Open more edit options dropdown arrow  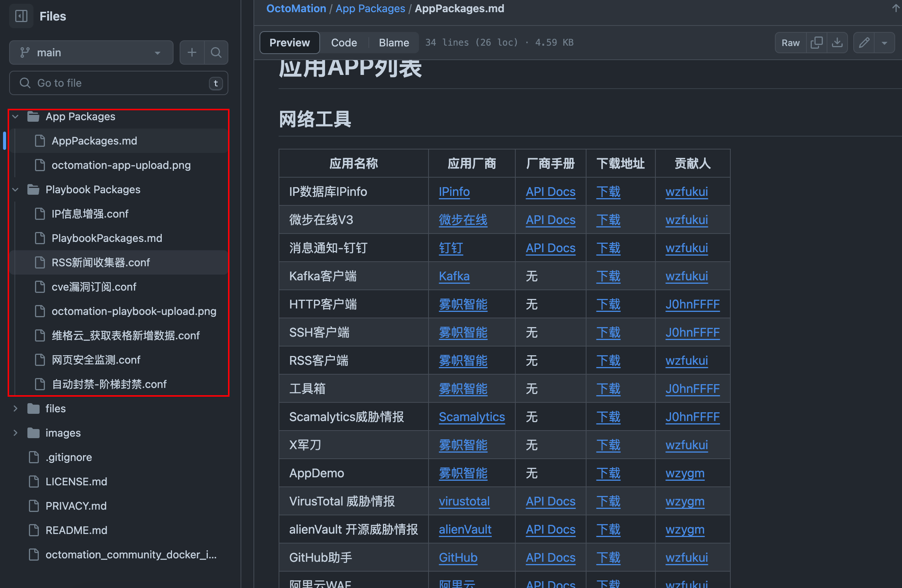pyautogui.click(x=884, y=43)
